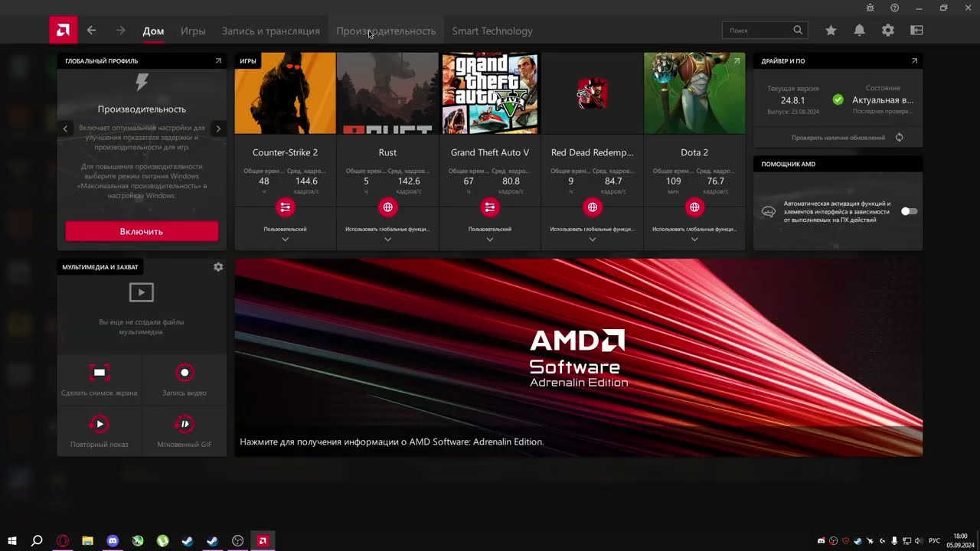Toggle the sidebar panel icon
Screen dimensions: 980x551
916,31
